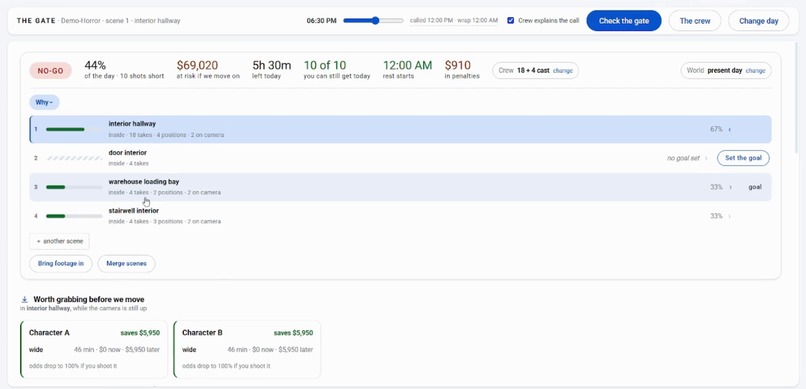Viewport: 806px width, 389px height.
Task: Change the World present day setting
Action: click(755, 71)
